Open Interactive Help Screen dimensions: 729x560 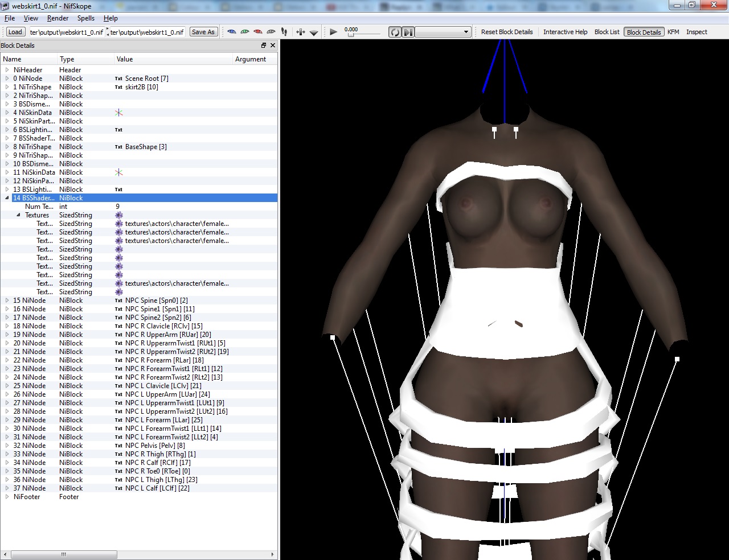[x=565, y=32]
